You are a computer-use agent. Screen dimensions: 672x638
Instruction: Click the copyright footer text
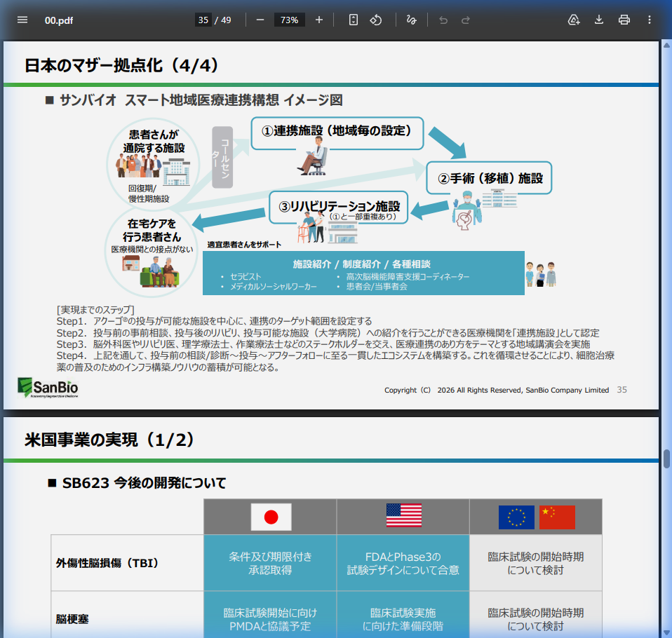click(x=497, y=390)
